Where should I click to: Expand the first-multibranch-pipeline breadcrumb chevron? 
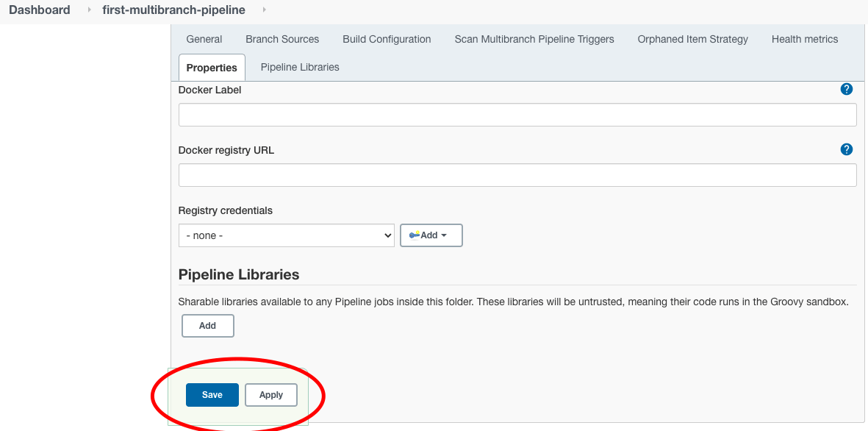click(x=264, y=10)
